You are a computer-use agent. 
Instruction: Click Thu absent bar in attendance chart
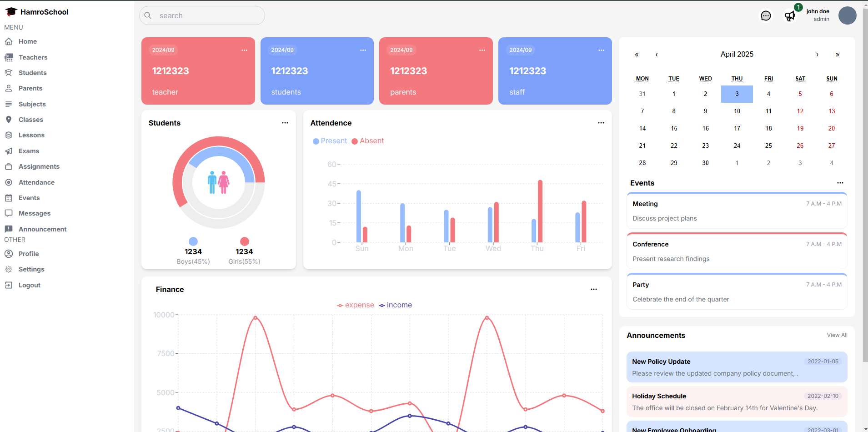[540, 211]
